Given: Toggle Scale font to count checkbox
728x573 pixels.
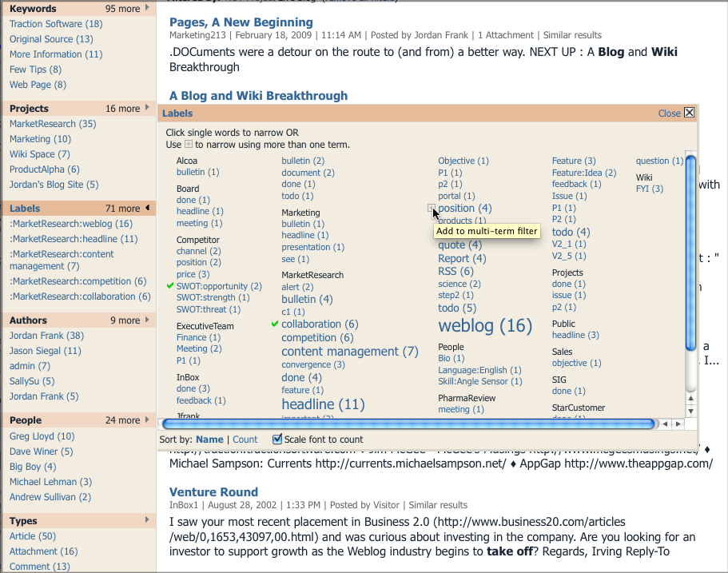Looking at the screenshot, I should click(277, 439).
